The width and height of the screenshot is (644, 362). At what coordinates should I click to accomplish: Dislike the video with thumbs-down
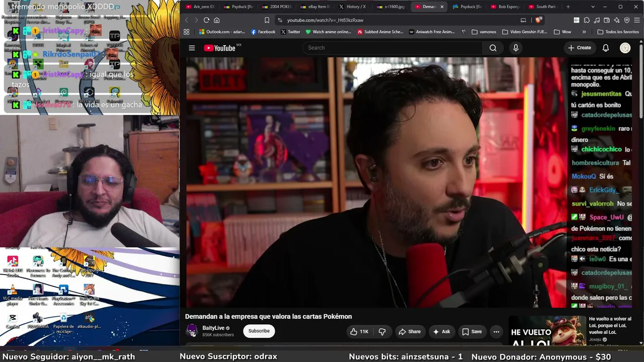pyautogui.click(x=382, y=331)
